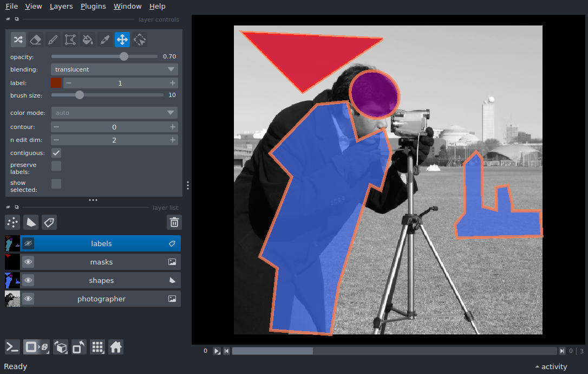Image resolution: width=588 pixels, height=374 pixels.
Task: Open the Layers menu
Action: [x=61, y=7]
